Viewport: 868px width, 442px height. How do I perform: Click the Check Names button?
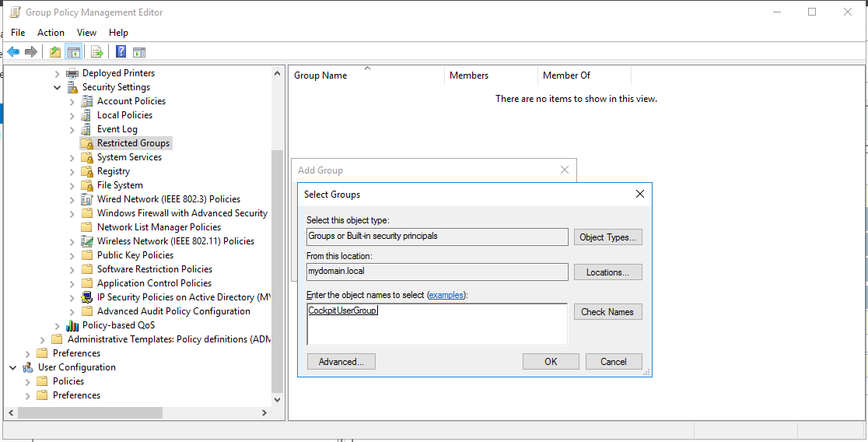click(607, 312)
